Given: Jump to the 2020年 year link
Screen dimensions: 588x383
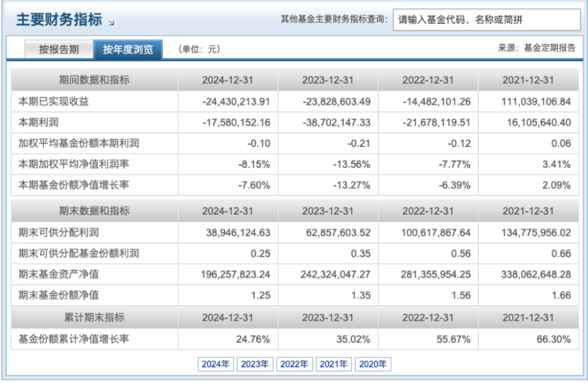Looking at the screenshot, I should pyautogui.click(x=372, y=364).
